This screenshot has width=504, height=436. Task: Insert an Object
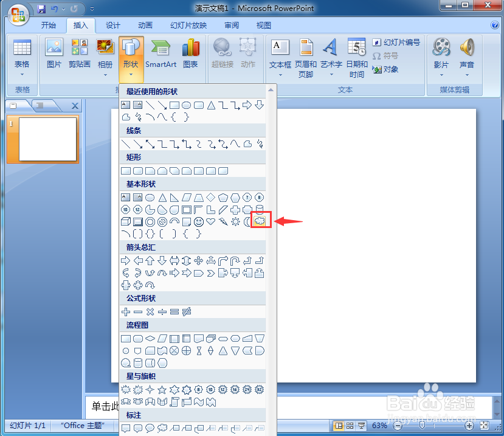pyautogui.click(x=385, y=69)
